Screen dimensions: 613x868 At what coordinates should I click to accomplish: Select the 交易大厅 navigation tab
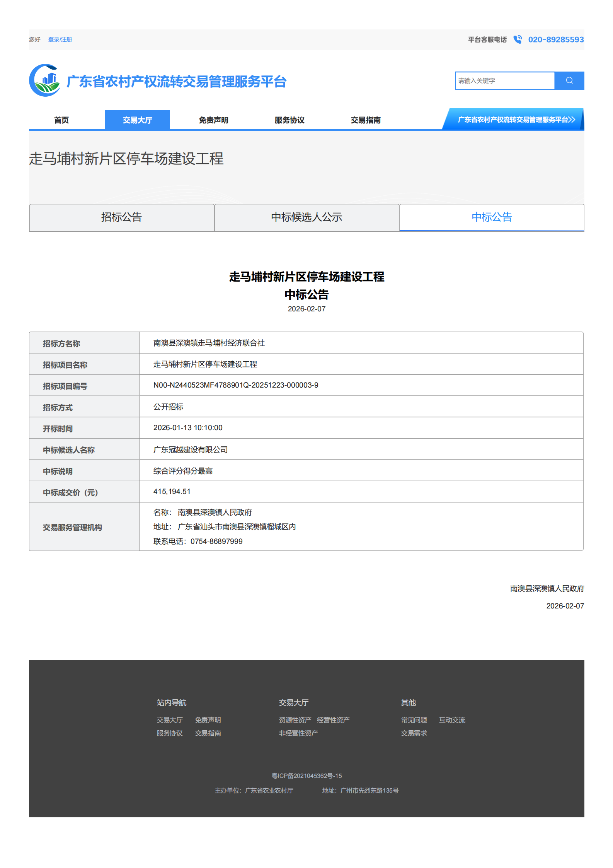[x=137, y=120]
